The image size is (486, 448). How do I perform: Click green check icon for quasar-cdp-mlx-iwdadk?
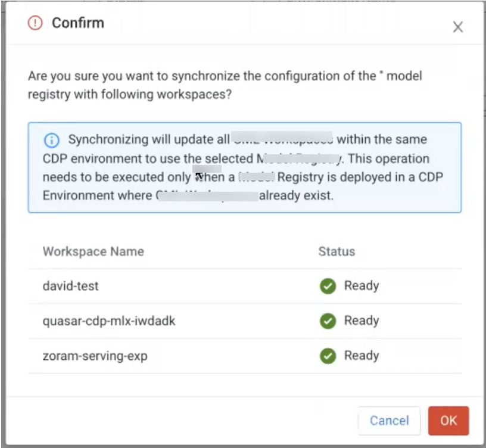tap(328, 321)
